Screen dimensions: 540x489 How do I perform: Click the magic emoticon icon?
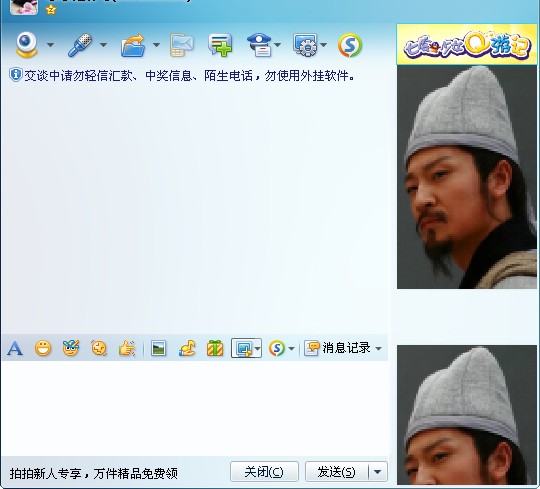71,348
